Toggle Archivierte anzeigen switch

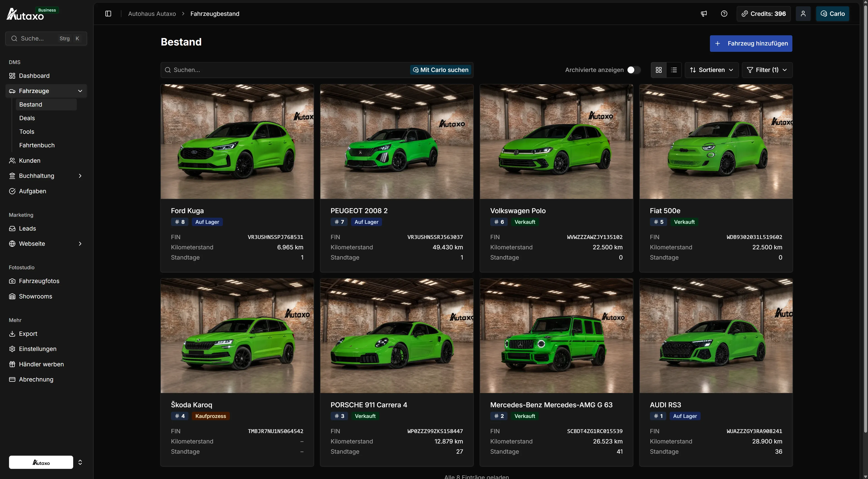coord(634,70)
